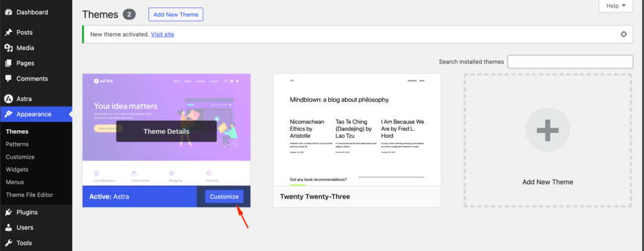
Task: Click the Add New Theme button
Action: 176,14
